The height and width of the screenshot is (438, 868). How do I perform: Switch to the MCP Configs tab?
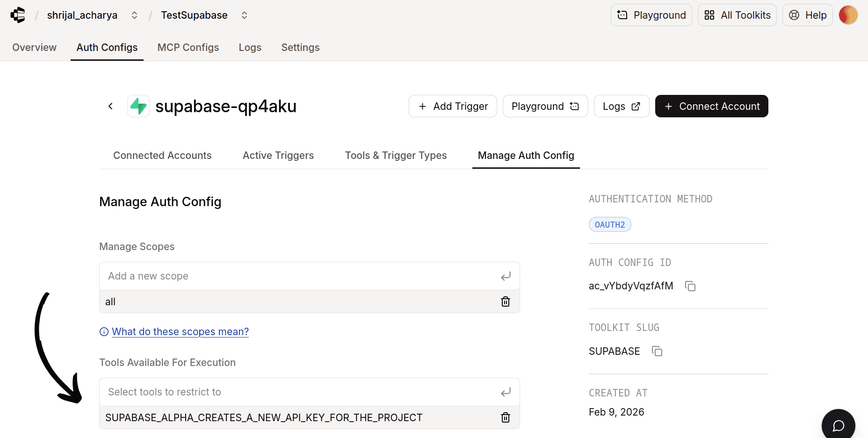point(188,47)
